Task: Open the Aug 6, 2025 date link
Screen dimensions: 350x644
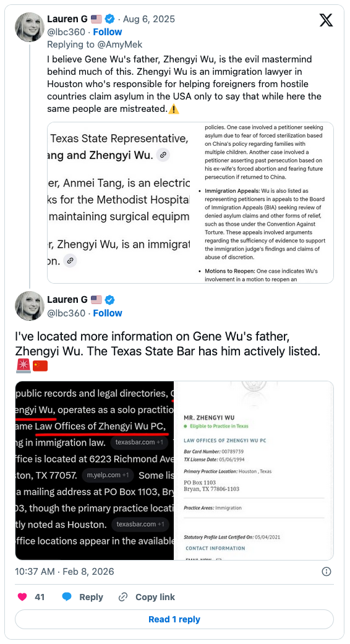Action: [148, 19]
